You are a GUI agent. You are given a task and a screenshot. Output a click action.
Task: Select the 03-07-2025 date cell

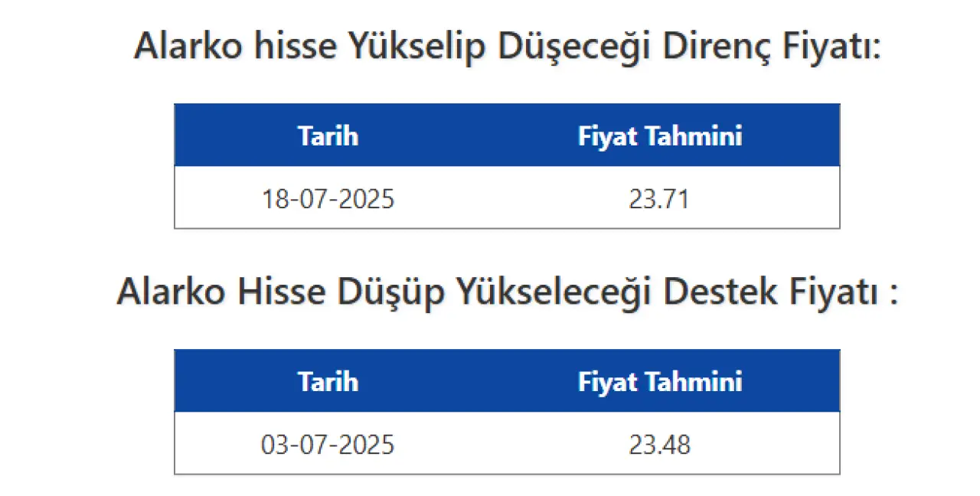click(x=328, y=444)
